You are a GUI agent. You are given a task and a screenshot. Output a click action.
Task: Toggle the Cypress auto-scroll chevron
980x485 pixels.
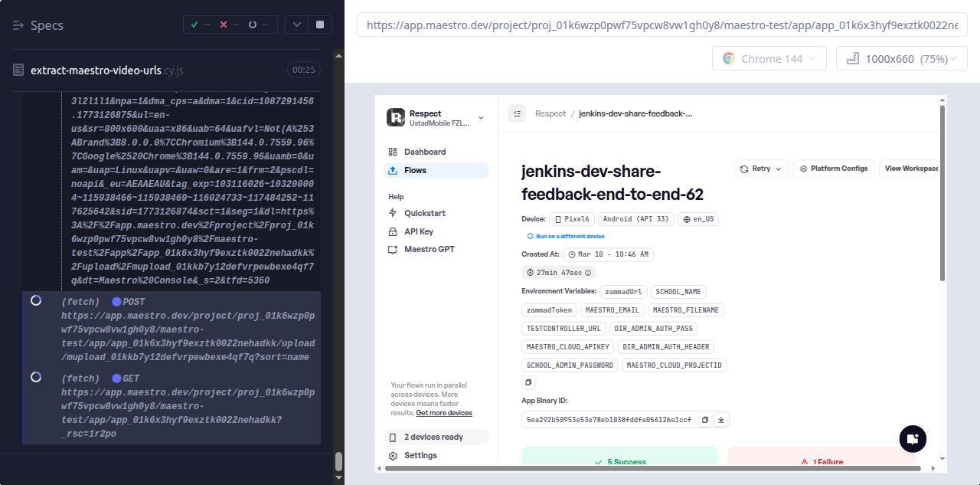296,25
